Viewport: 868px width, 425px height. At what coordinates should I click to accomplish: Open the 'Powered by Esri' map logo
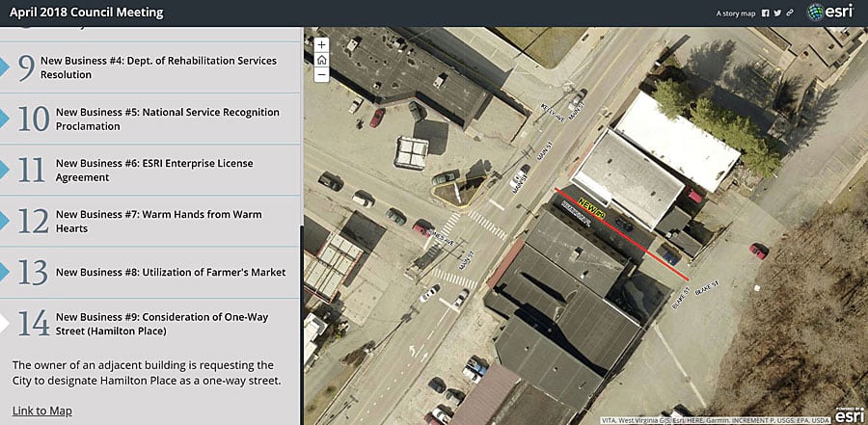[x=850, y=415]
